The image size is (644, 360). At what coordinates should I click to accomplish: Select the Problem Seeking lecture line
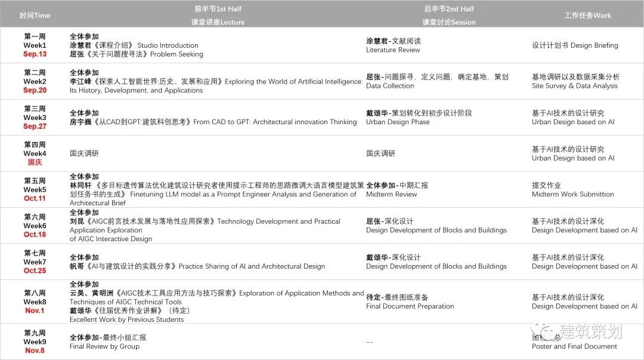137,54
